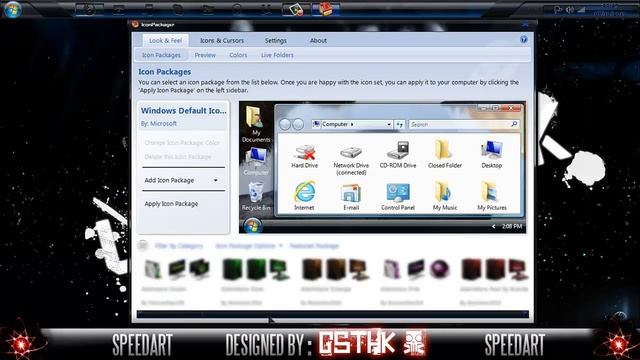Viewport: 640px width, 360px height.
Task: Select the My Pictures preview icon
Action: 491,192
